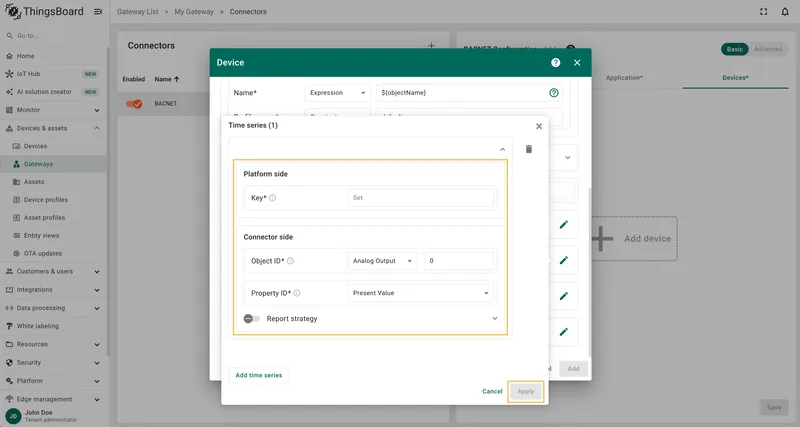
Task: Focus the Key input field
Action: (421, 198)
